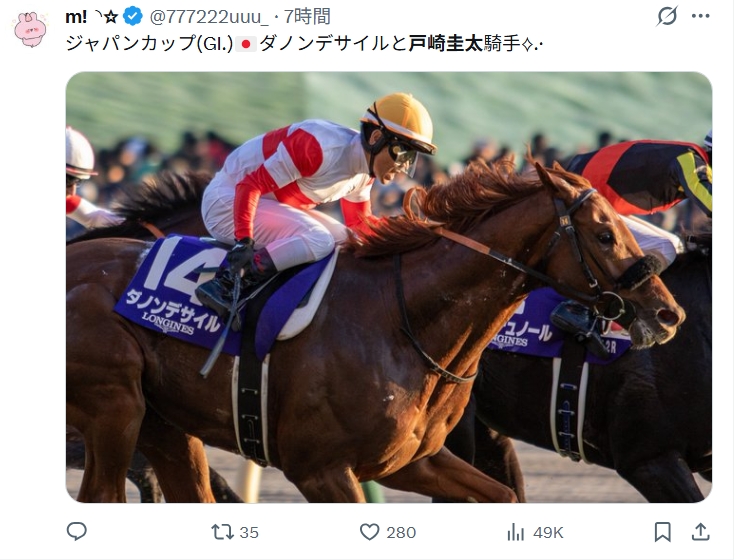This screenshot has height=560, width=736.
Task: View post analytics via the bar chart icon
Action: [x=515, y=532]
